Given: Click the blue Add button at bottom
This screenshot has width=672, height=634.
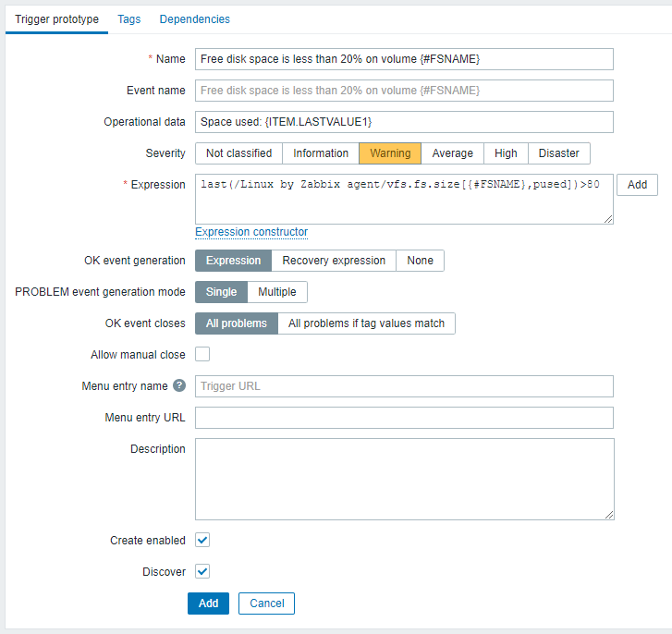Looking at the screenshot, I should coord(208,604).
